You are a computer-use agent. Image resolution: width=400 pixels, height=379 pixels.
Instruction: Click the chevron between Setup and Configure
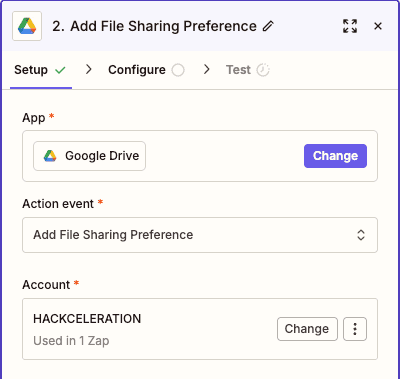click(88, 70)
